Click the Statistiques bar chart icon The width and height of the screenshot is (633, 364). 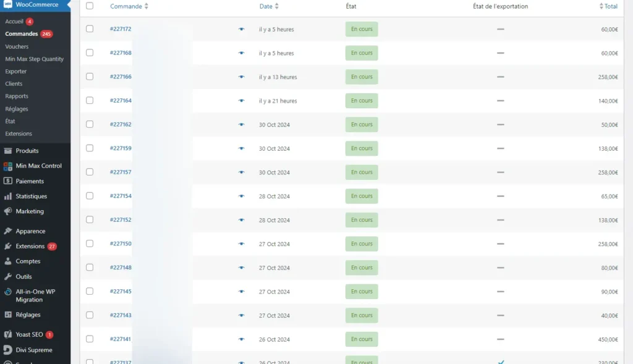(x=7, y=197)
